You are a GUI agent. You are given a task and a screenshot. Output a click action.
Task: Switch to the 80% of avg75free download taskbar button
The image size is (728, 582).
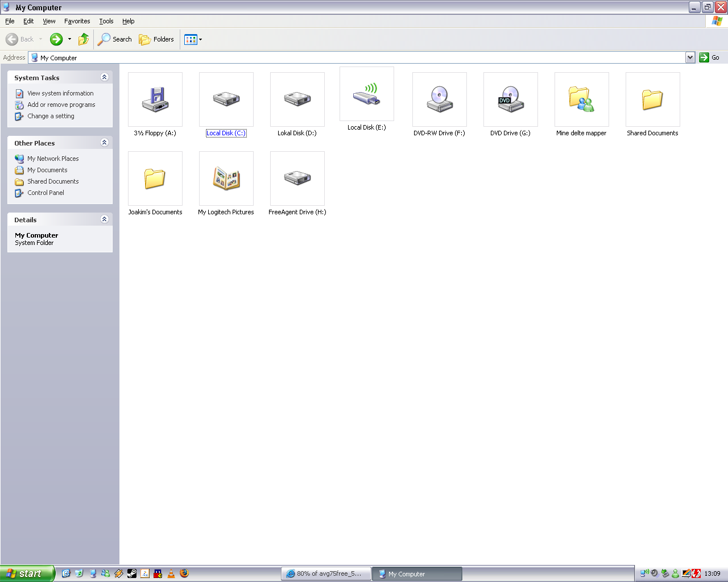[326, 573]
